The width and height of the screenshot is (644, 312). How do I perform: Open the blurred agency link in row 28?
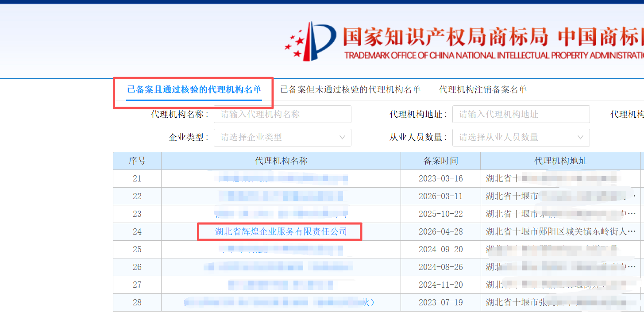tap(280, 302)
